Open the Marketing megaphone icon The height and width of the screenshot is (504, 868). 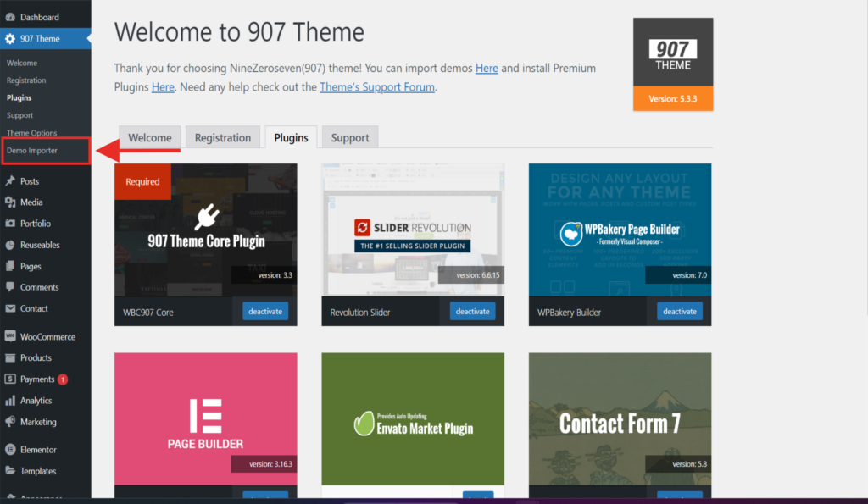coord(10,422)
